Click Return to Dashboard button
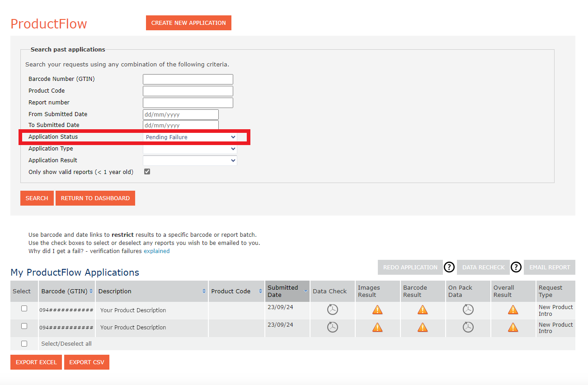Screen dimensions: 588x385 click(x=95, y=198)
